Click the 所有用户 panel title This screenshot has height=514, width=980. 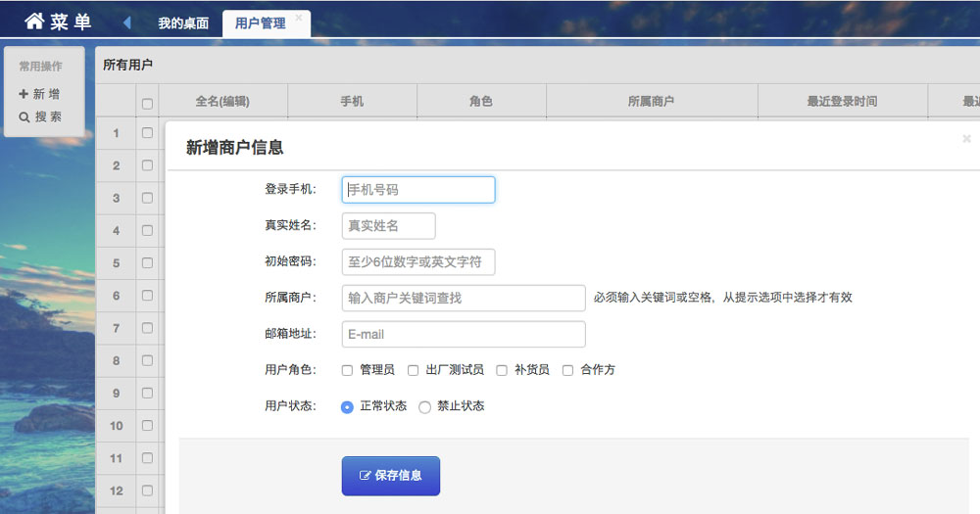tap(127, 65)
